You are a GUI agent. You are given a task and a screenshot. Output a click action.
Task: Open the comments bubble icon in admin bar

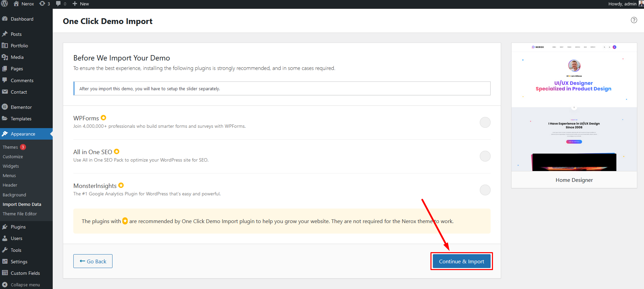coord(58,4)
